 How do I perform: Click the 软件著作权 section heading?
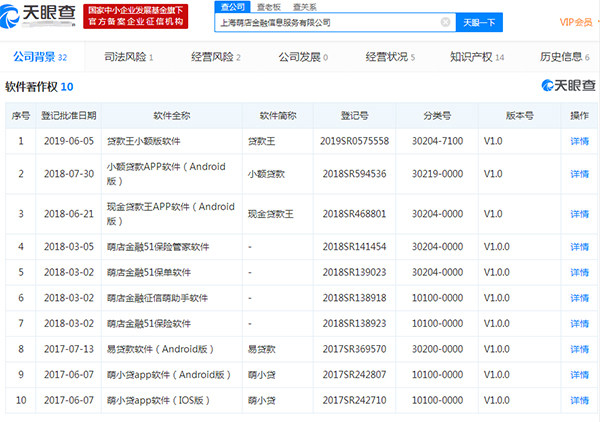[39, 87]
